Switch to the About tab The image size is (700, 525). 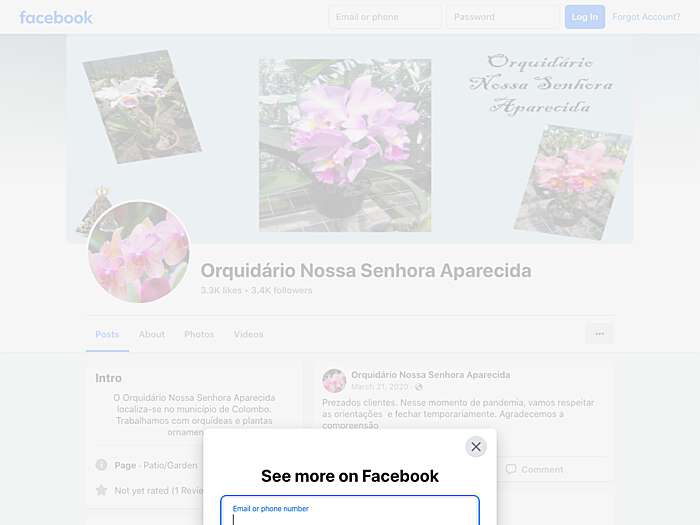coord(152,334)
